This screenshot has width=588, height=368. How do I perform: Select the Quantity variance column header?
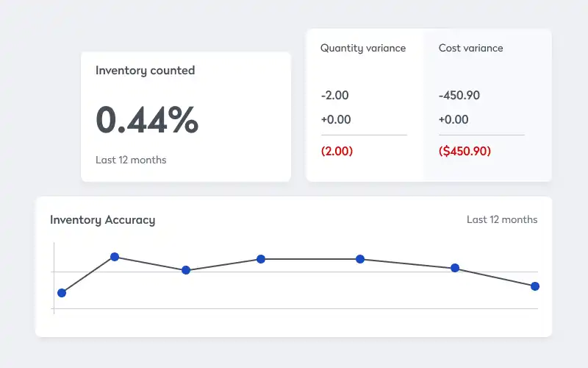[x=363, y=48]
